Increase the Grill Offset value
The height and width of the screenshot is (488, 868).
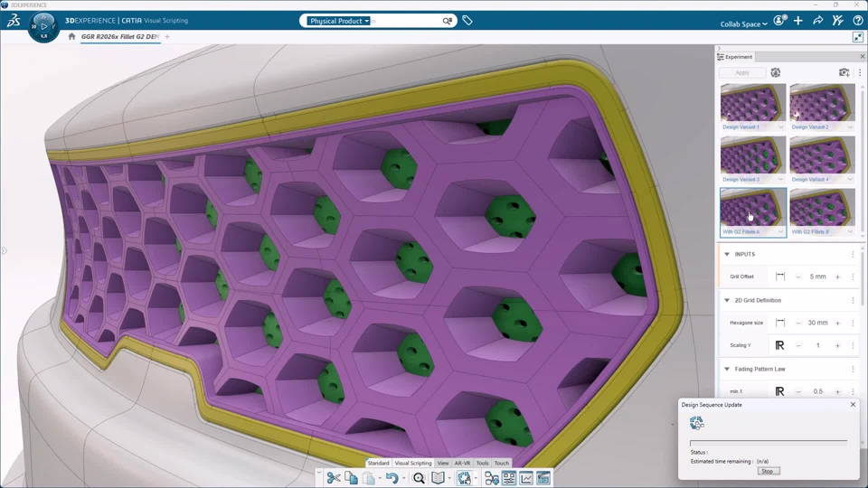pos(837,277)
